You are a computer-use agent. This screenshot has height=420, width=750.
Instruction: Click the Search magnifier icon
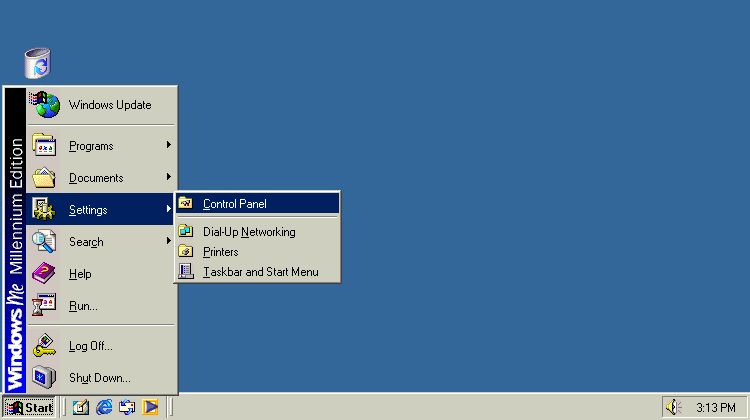[x=44, y=241]
